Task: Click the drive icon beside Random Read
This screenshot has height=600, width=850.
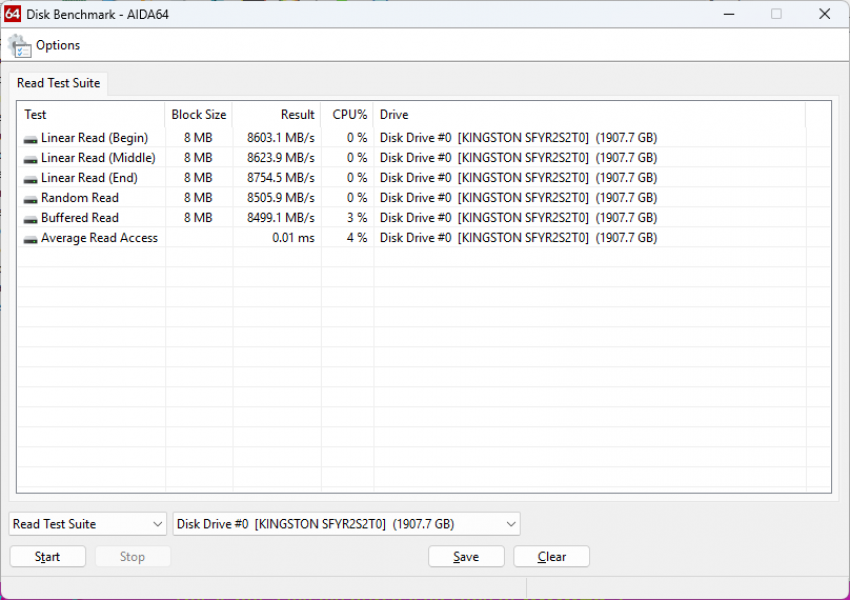Action: pos(30,199)
